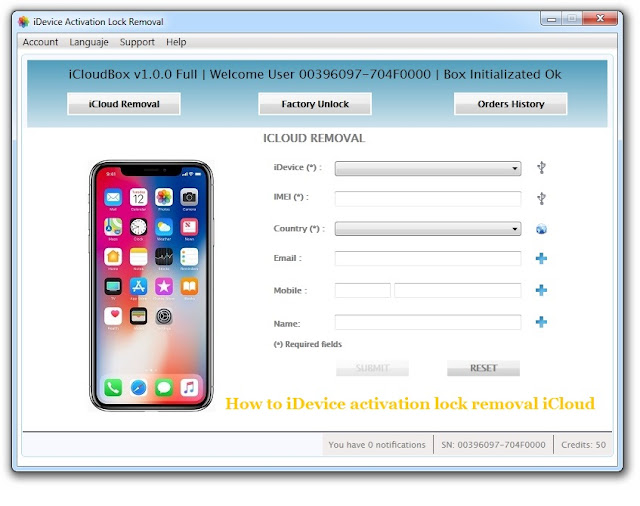Image resolution: width=640 pixels, height=506 pixels.
Task: Click the Factory Unlock button
Action: pyautogui.click(x=315, y=104)
